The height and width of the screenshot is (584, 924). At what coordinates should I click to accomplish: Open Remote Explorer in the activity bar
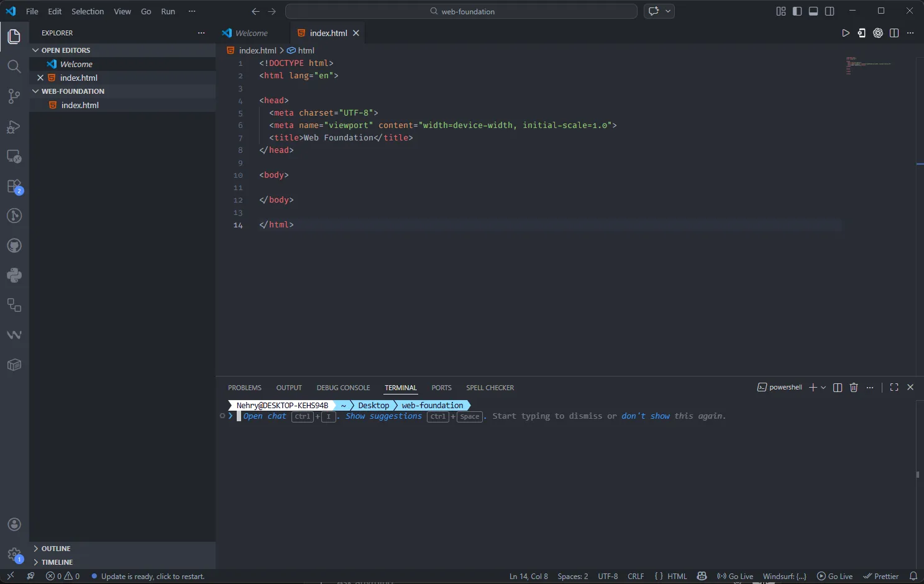(x=14, y=157)
